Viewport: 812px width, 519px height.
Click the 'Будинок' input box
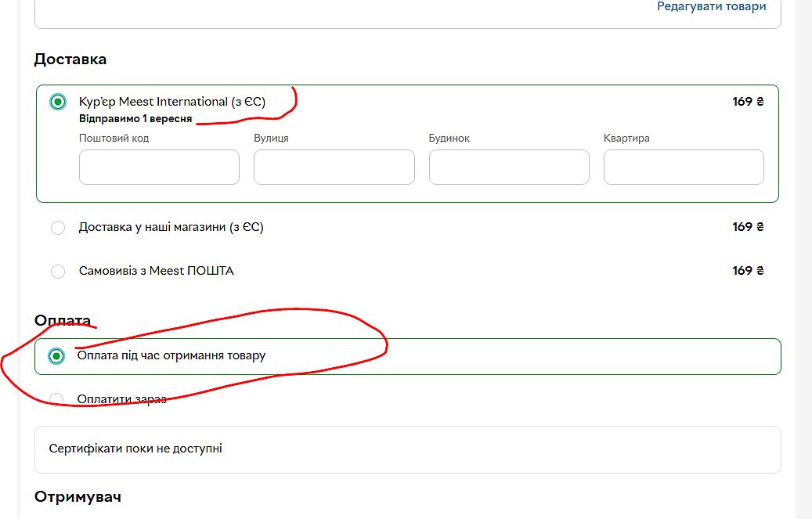point(509,168)
